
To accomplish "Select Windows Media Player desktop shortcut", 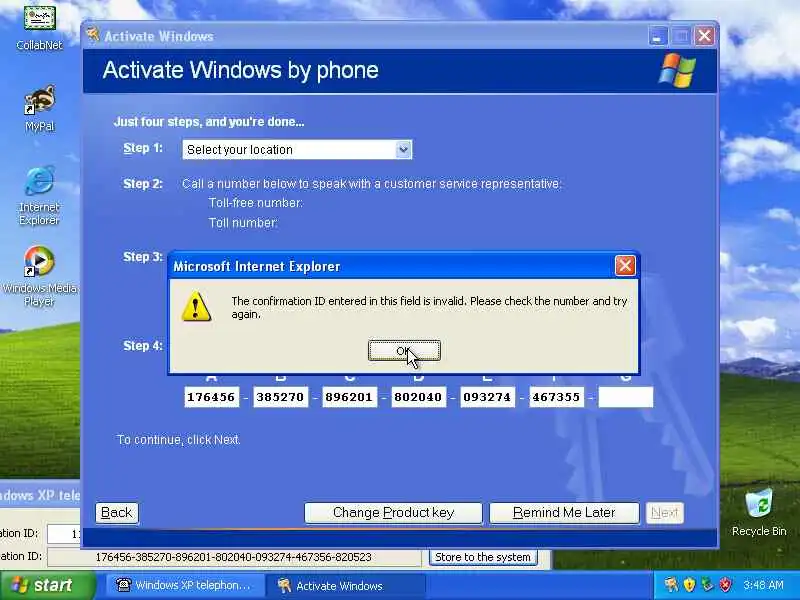I will click(39, 276).
